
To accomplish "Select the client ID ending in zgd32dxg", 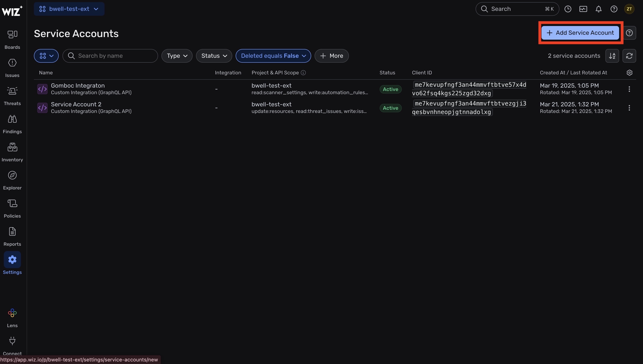I will pyautogui.click(x=469, y=89).
